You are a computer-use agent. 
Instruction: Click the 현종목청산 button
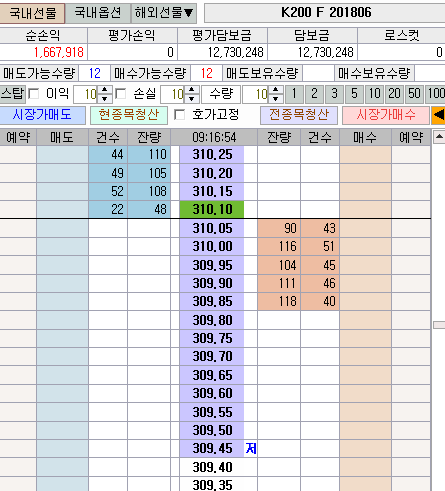129,115
